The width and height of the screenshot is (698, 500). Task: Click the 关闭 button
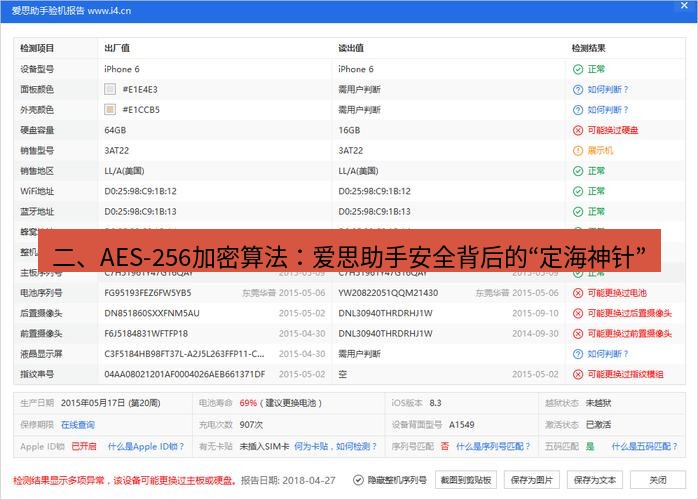[x=658, y=480]
